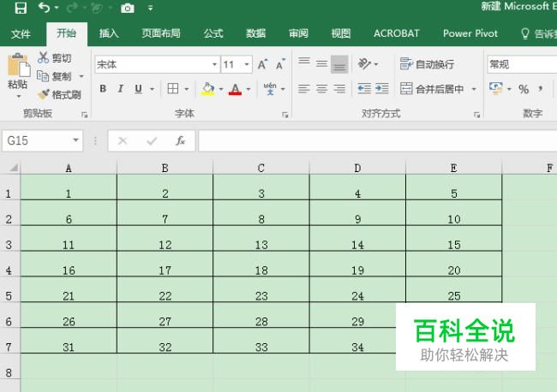Click the Copy button
The width and height of the screenshot is (557, 392).
click(x=54, y=76)
